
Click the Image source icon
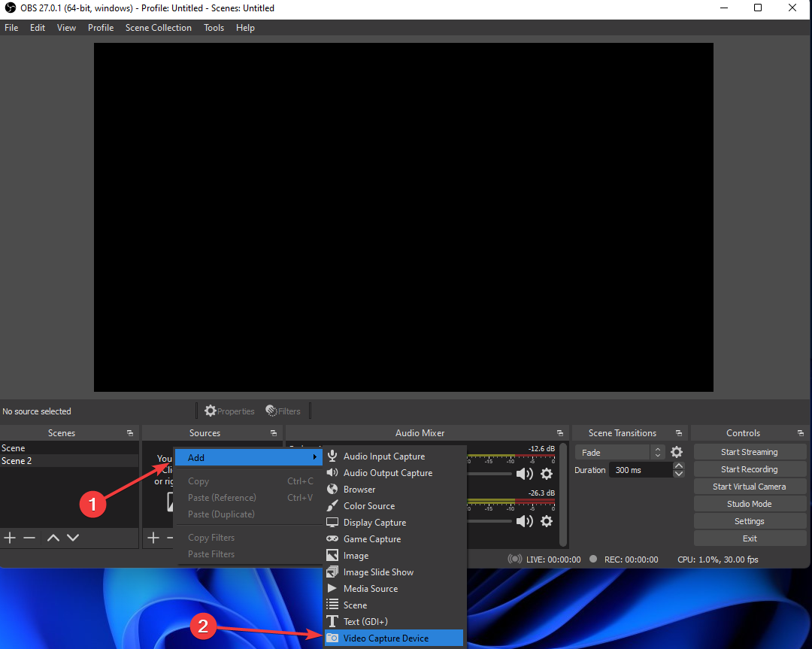point(332,555)
